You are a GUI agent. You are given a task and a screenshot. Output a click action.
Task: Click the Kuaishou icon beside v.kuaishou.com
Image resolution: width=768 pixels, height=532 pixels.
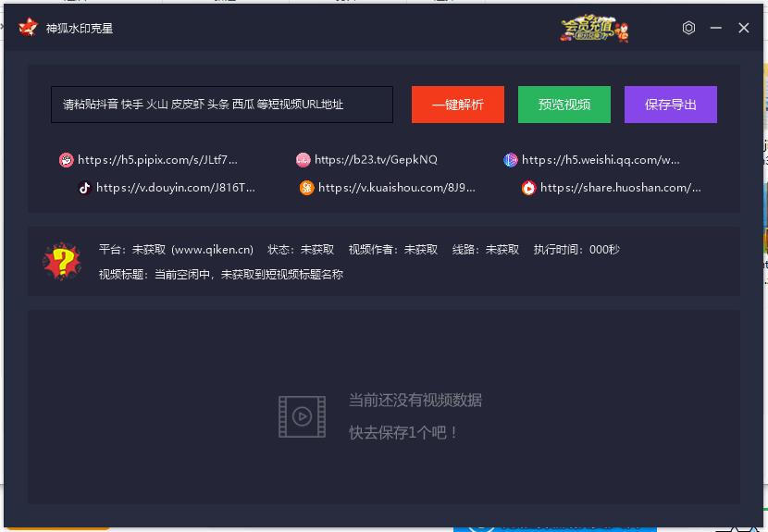[306, 188]
